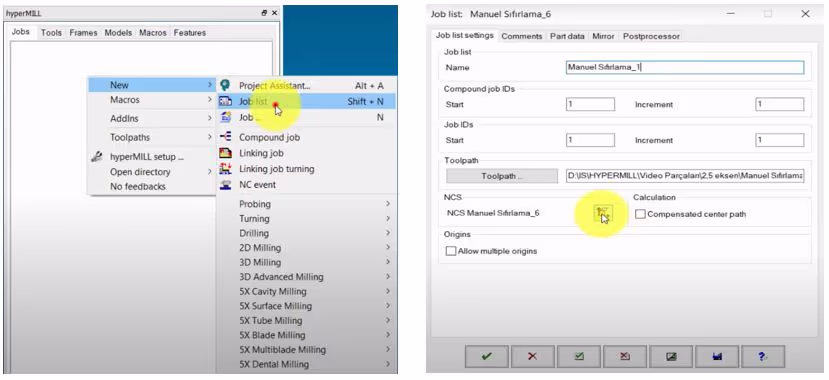Image resolution: width=829 pixels, height=380 pixels.
Task: Expand the 5X Tube Milling submenu
Action: click(x=307, y=320)
